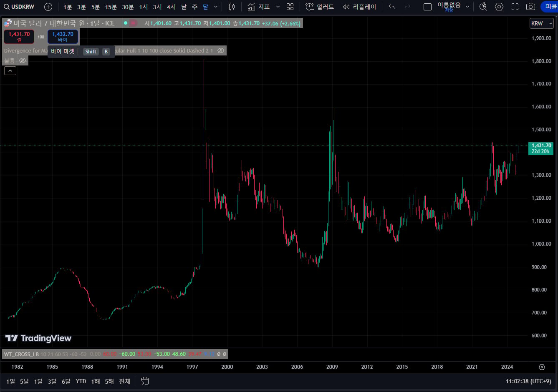Click the add symbol plus icon

(x=48, y=7)
